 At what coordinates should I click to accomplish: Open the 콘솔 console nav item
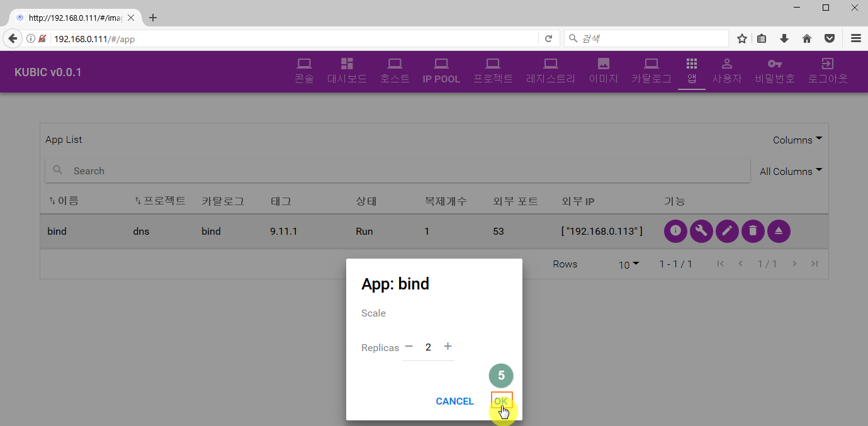pos(305,71)
